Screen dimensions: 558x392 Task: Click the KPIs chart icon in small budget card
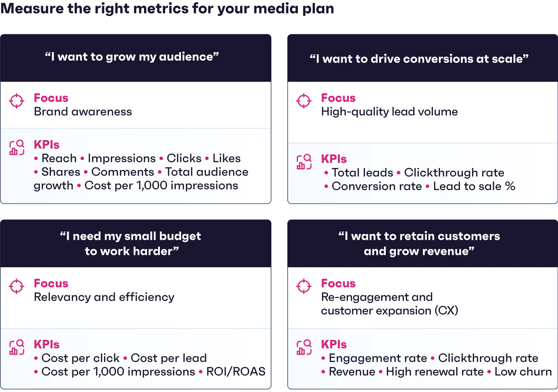click(x=17, y=347)
